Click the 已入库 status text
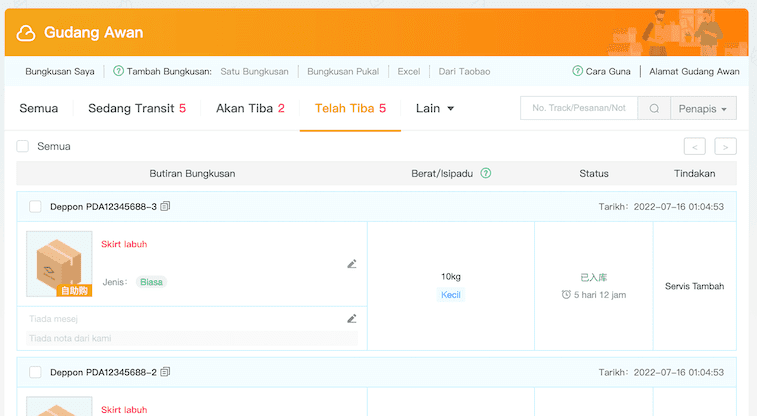This screenshot has width=757, height=416. tap(594, 277)
